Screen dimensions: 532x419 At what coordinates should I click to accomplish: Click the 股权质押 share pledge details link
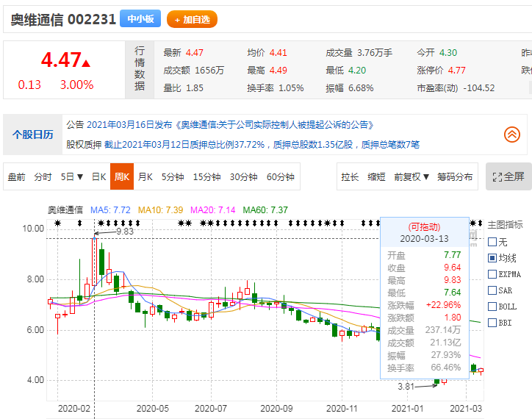(x=83, y=144)
